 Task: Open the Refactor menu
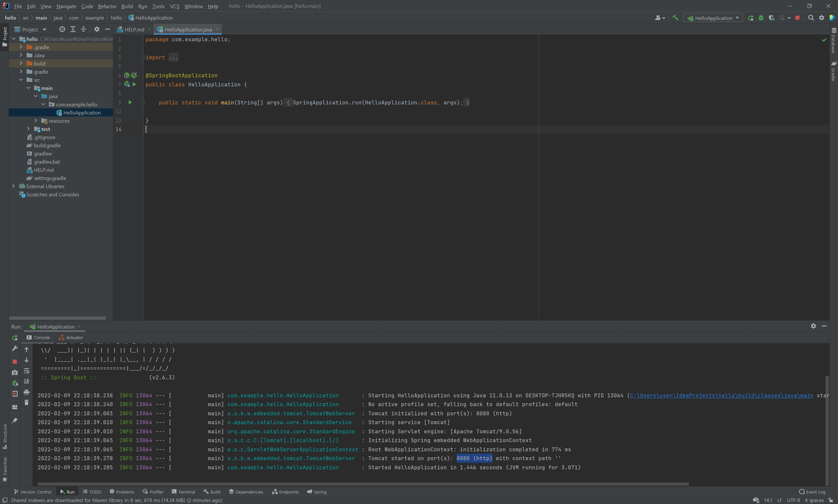click(x=107, y=6)
